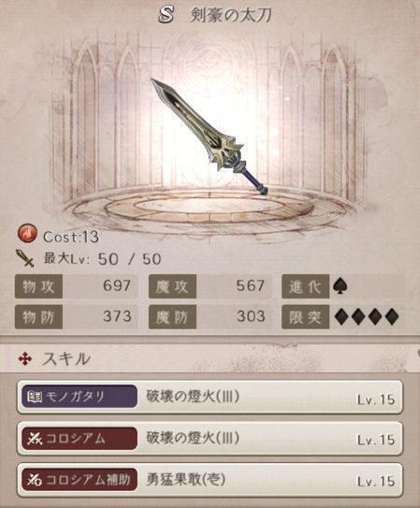Click the weapon title 剣豪の太刀
The height and width of the screenshot is (508, 420).
coord(230,15)
